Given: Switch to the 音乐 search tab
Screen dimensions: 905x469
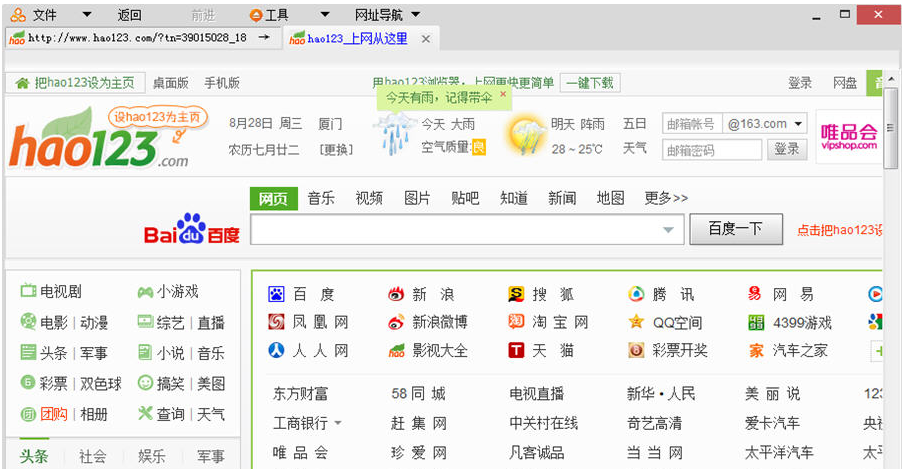Looking at the screenshot, I should tap(321, 198).
